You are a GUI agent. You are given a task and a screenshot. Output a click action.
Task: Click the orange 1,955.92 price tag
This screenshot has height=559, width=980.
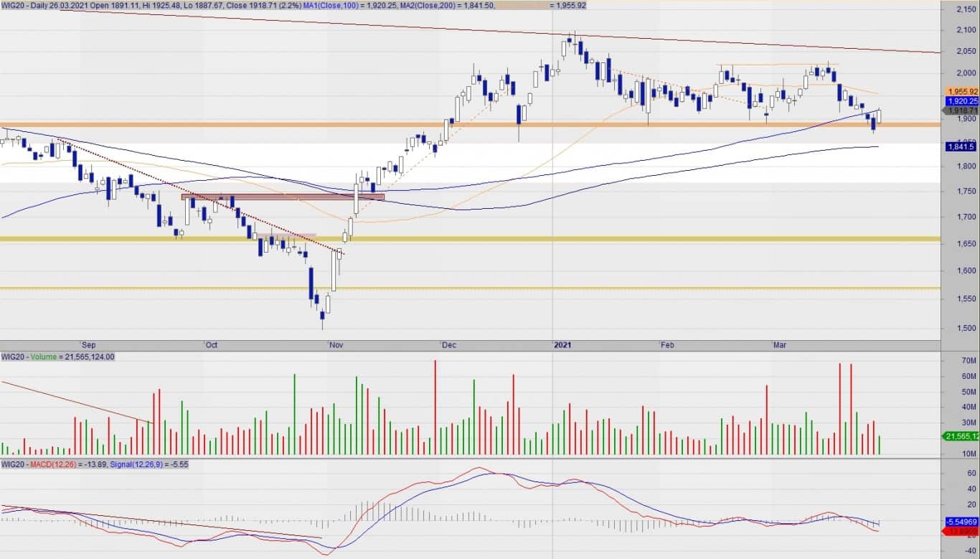coord(962,92)
